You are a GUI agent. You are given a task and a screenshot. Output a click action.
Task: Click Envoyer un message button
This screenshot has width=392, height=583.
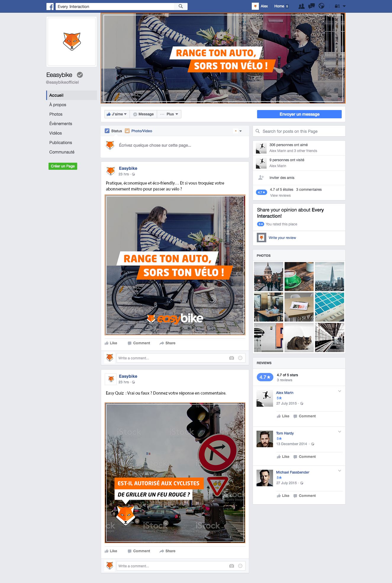[x=299, y=114]
